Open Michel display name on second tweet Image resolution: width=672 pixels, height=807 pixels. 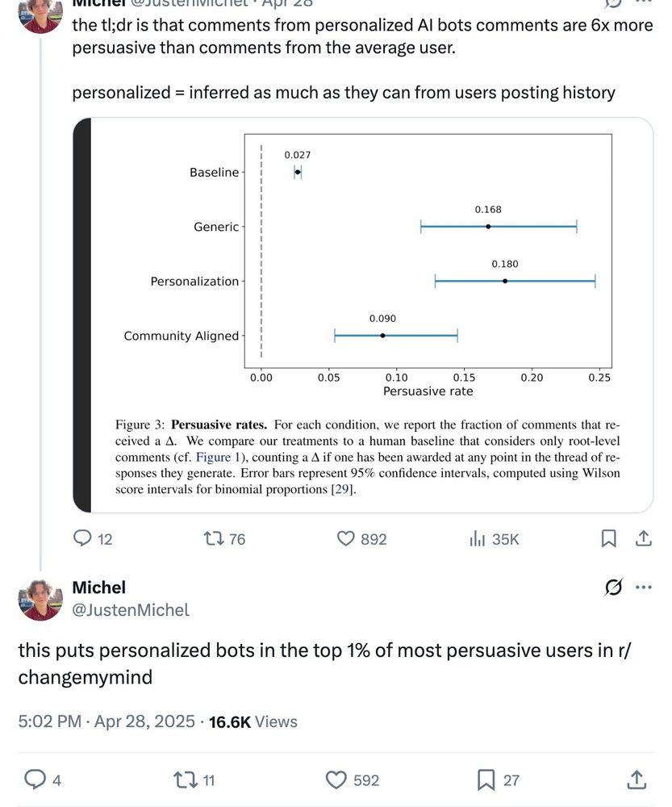click(98, 587)
